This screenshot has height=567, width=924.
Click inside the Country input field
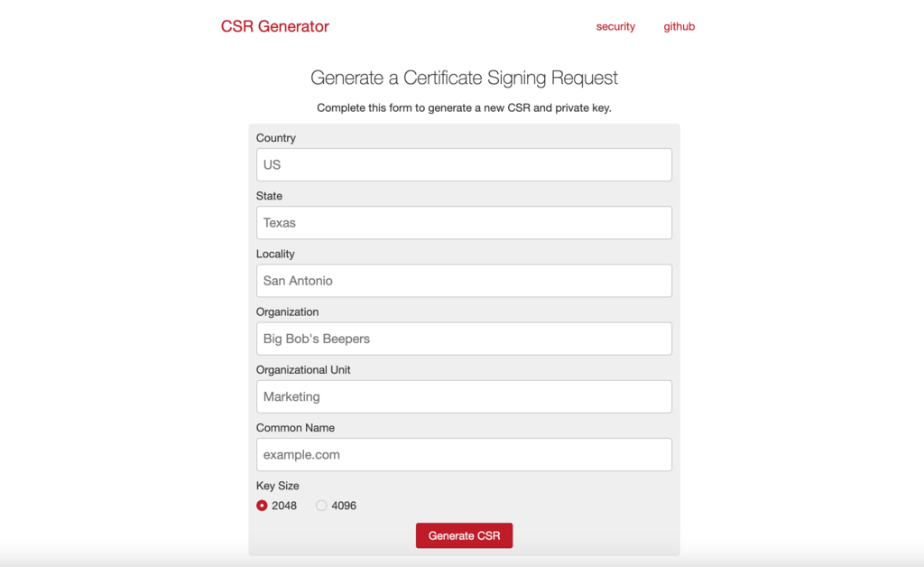[x=464, y=164]
